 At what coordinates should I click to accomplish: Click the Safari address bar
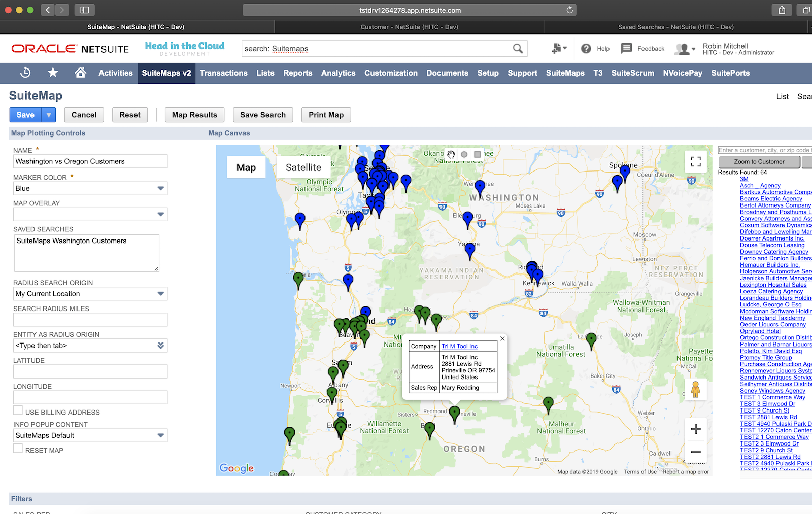[410, 10]
